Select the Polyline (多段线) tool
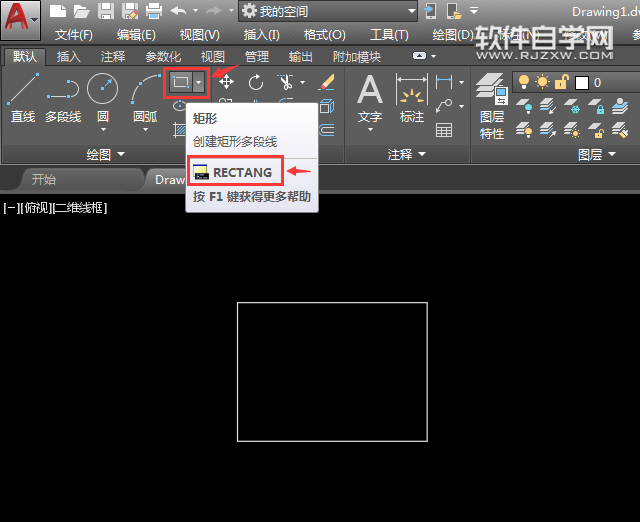The width and height of the screenshot is (640, 522). click(63, 98)
